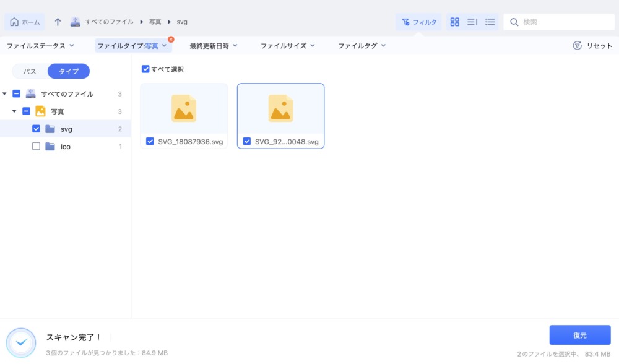This screenshot has height=364, width=619.
Task: Click the magnifier search icon
Action: (x=514, y=22)
